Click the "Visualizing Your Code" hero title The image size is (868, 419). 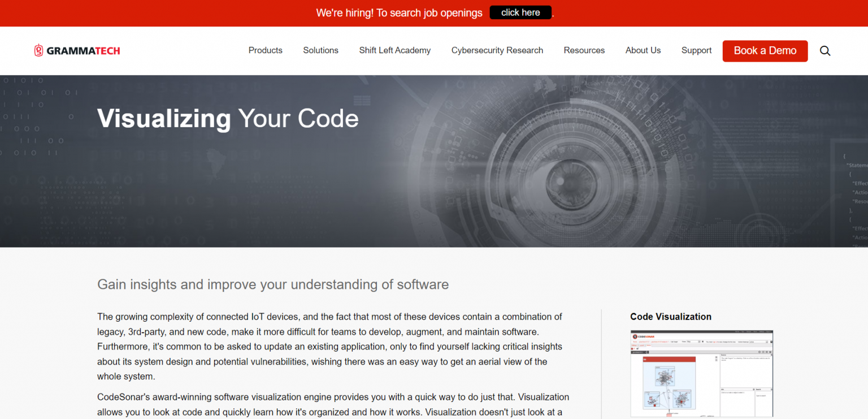click(228, 119)
